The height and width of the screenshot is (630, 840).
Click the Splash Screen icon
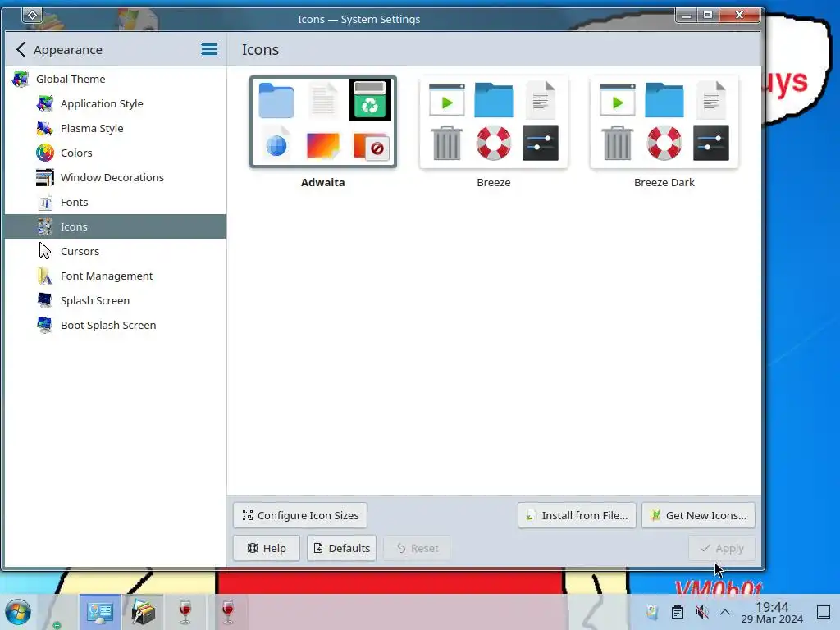[x=45, y=300]
